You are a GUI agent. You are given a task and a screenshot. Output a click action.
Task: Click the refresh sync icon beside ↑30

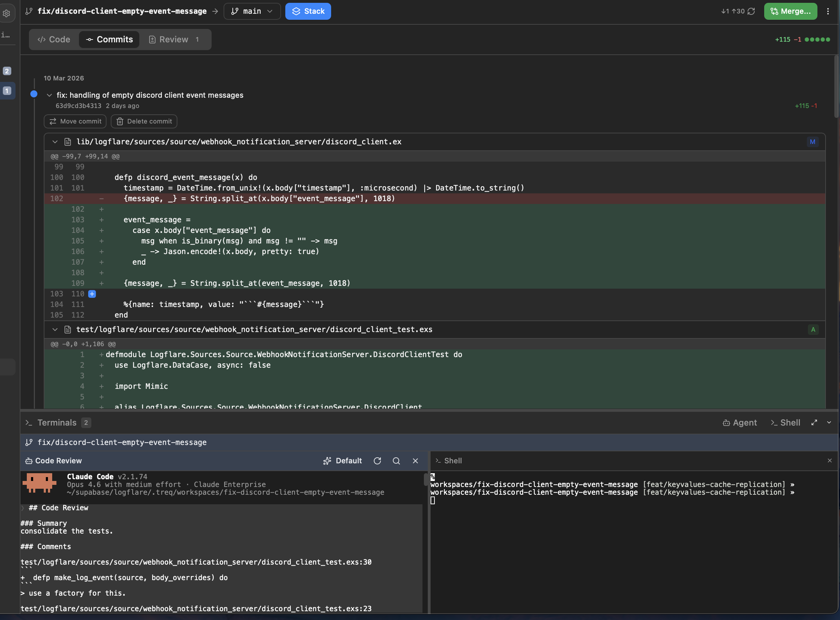point(751,11)
